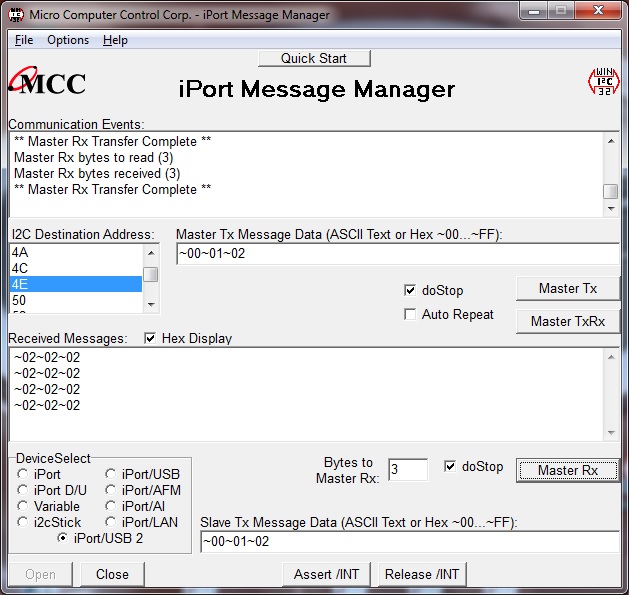Select the iPort/AFM radio button
Screen dimensions: 629x595
tap(111, 490)
